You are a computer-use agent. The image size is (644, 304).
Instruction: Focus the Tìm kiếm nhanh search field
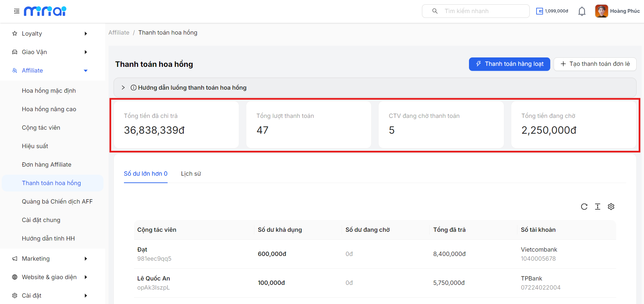(x=476, y=11)
